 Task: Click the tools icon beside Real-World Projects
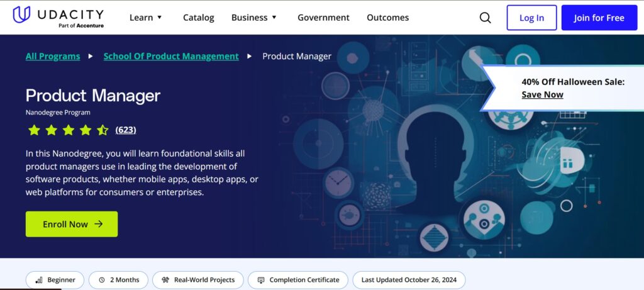tap(165, 280)
